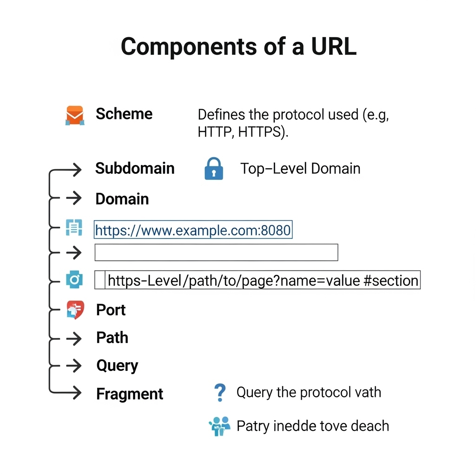Click the Top-Level Domain text

point(300,168)
